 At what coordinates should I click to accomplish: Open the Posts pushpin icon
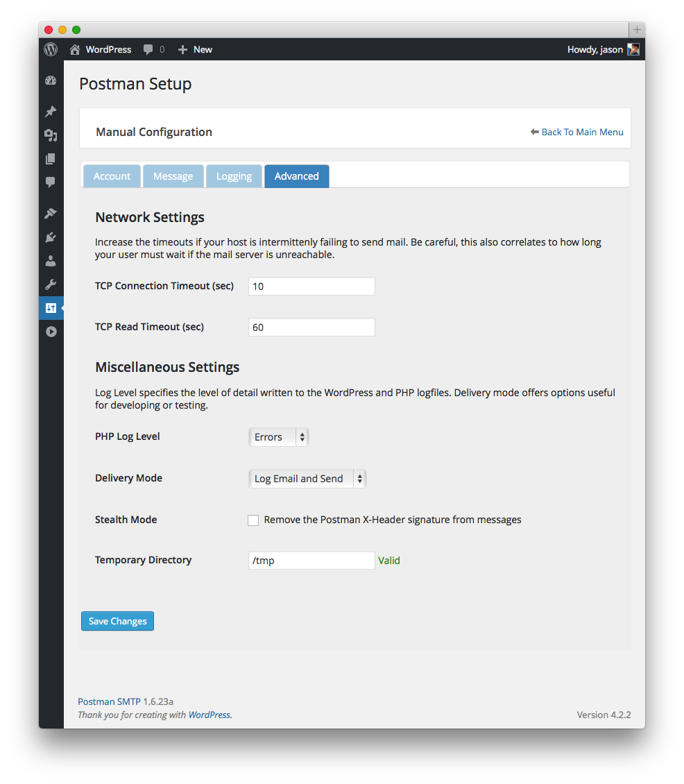click(51, 112)
